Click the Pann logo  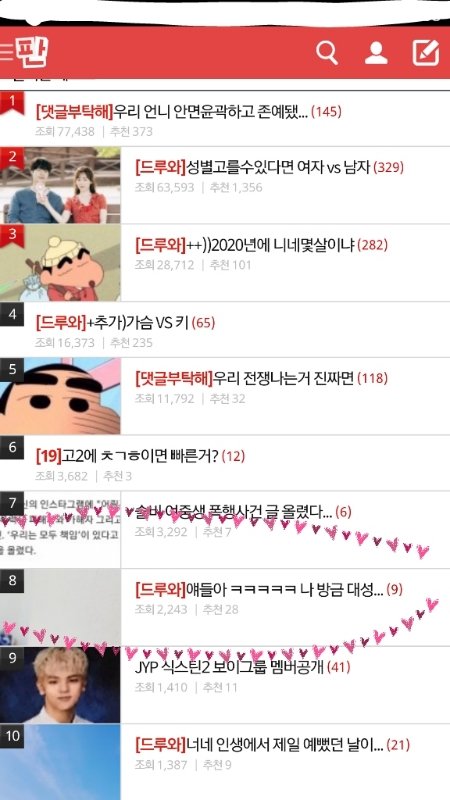coord(32,52)
